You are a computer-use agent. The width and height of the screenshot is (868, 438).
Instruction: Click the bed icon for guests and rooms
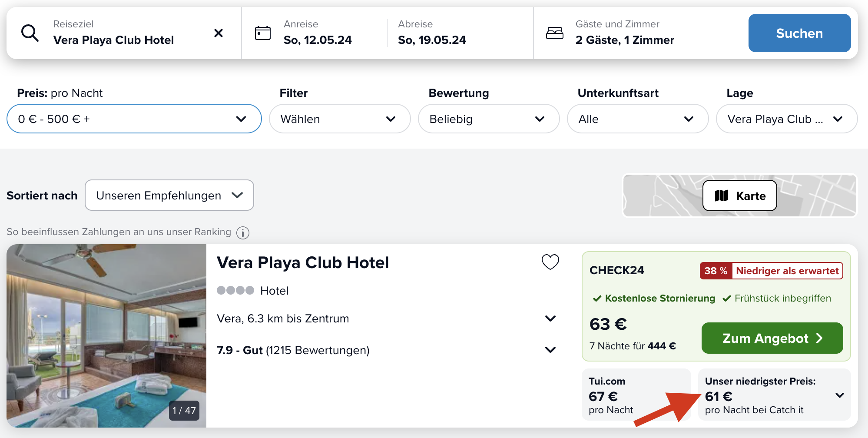[554, 33]
